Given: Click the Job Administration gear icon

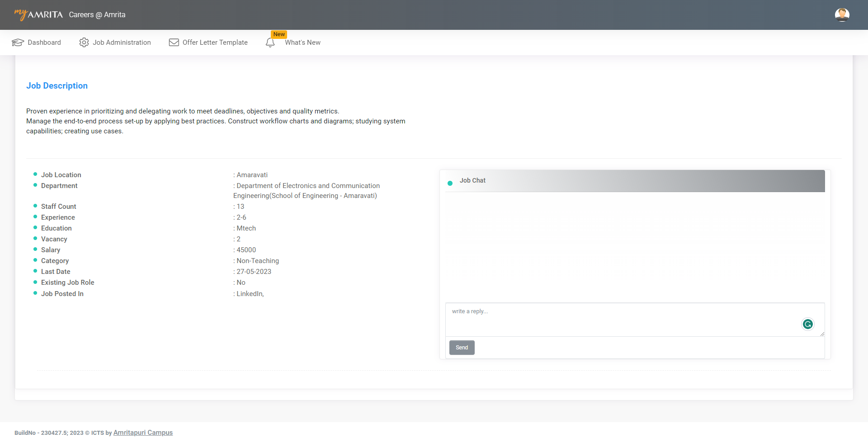Looking at the screenshot, I should click(x=84, y=42).
